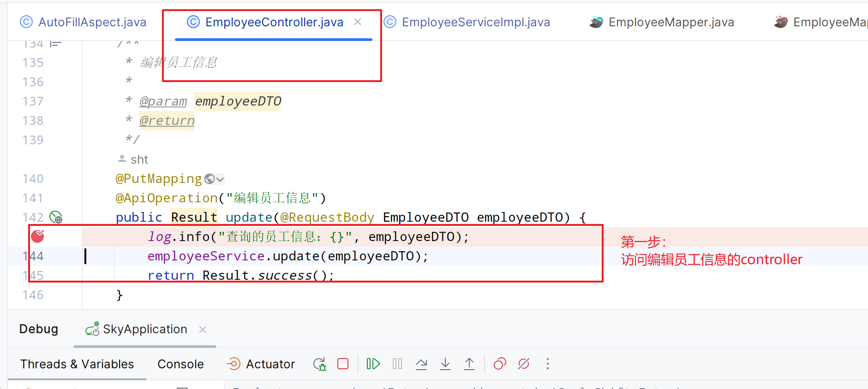Collapse the Javadoc comment at line 134
This screenshot has width=868, height=389.
click(56, 44)
